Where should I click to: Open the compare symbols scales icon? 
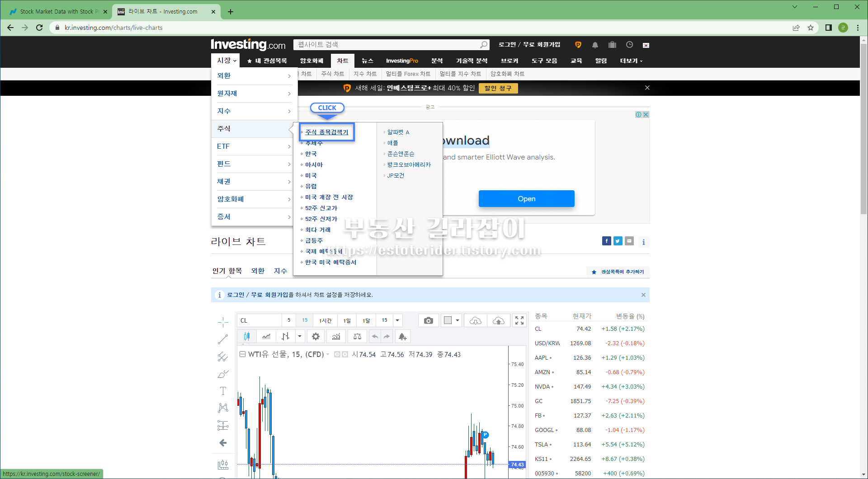coord(357,336)
